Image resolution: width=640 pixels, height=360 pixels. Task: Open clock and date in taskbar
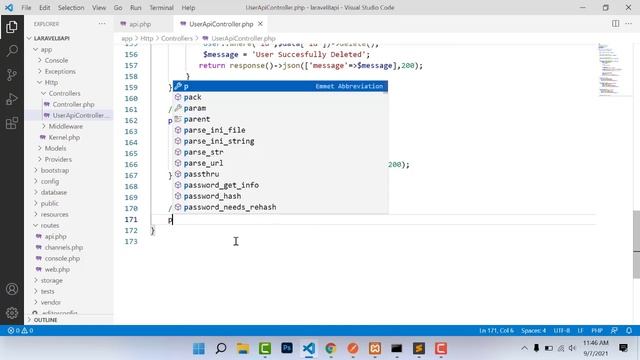click(x=596, y=348)
